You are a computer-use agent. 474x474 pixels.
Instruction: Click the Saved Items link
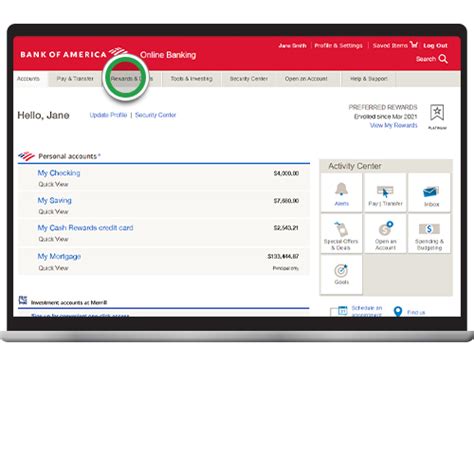[x=390, y=46]
